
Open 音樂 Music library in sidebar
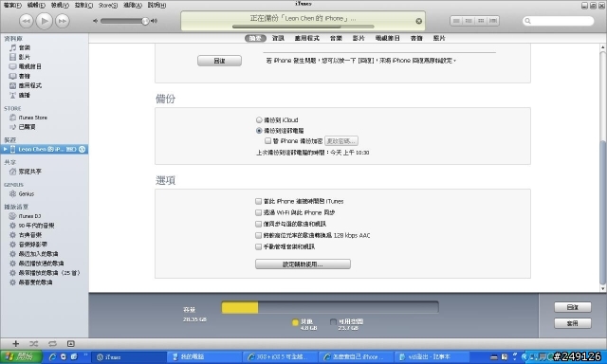pyautogui.click(x=25, y=47)
